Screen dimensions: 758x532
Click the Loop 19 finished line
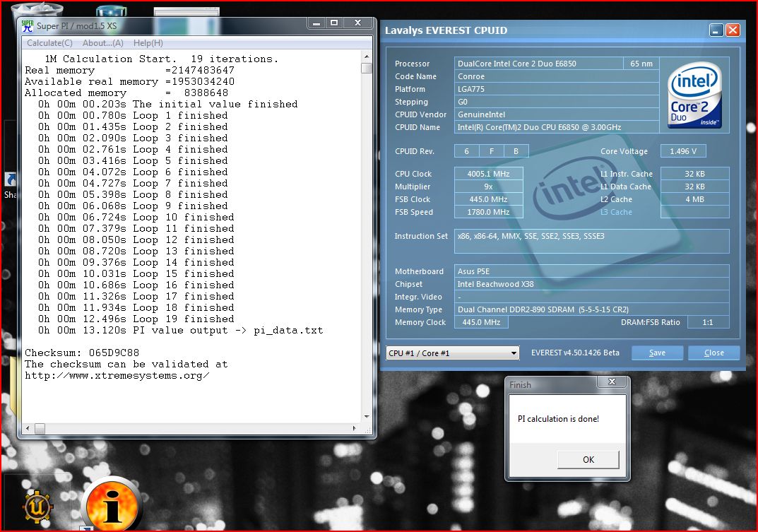[x=136, y=319]
